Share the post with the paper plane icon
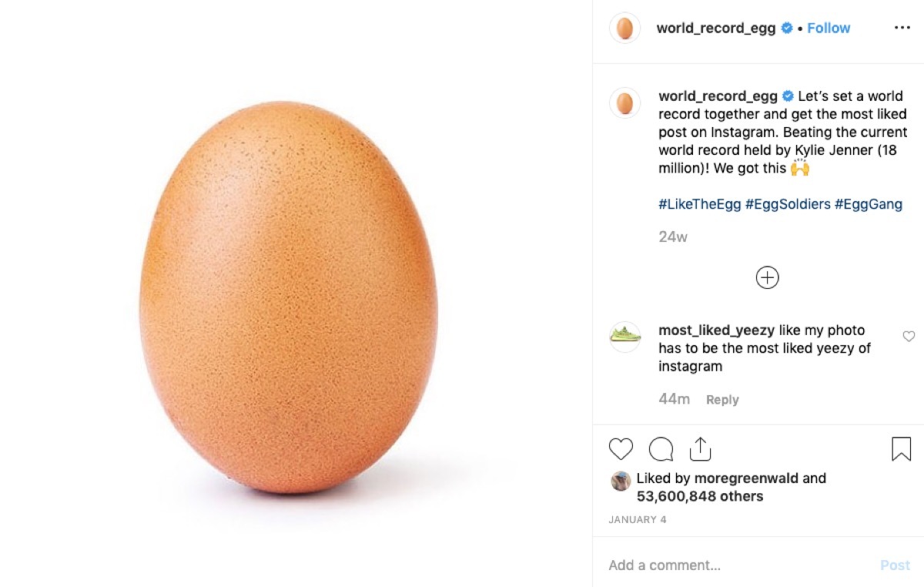Viewport: 924px width, 587px height. (700, 448)
